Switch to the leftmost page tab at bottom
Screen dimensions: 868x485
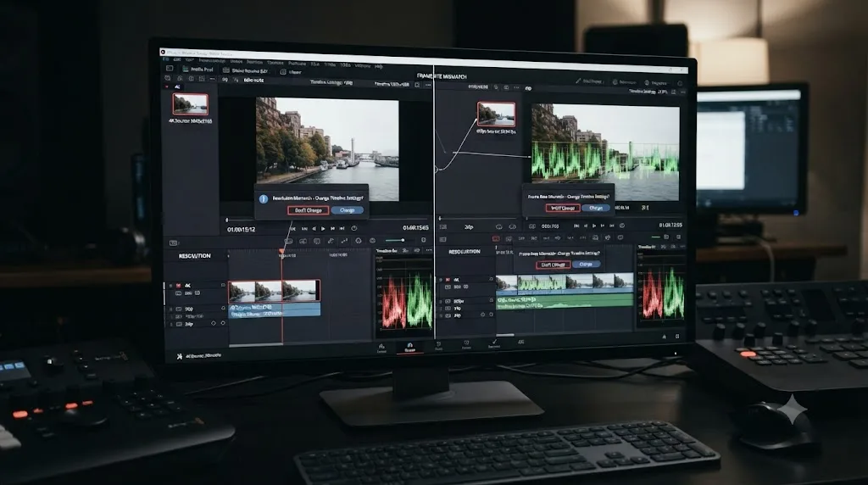[x=381, y=348]
